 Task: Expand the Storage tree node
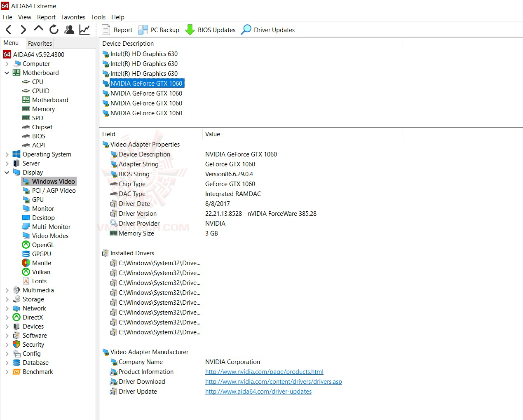tap(7, 299)
